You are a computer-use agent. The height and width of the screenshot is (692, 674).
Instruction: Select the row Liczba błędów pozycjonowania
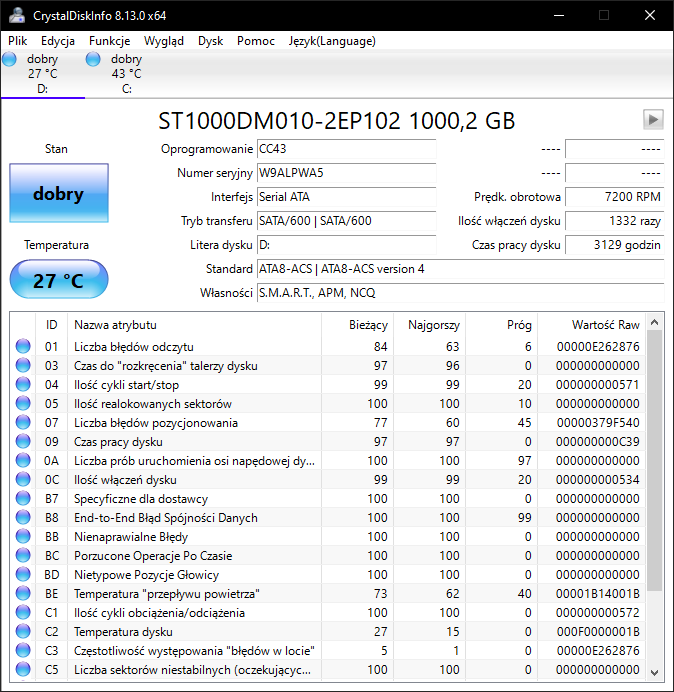328,422
